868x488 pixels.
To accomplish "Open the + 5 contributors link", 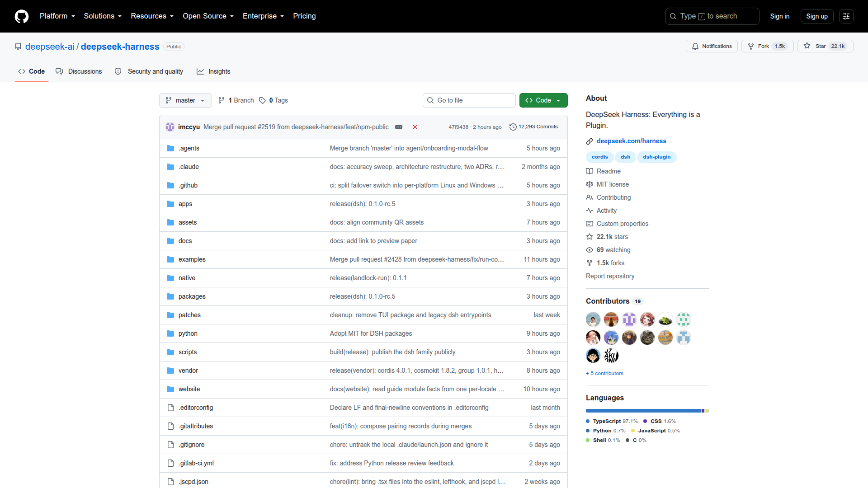I will click(x=604, y=373).
